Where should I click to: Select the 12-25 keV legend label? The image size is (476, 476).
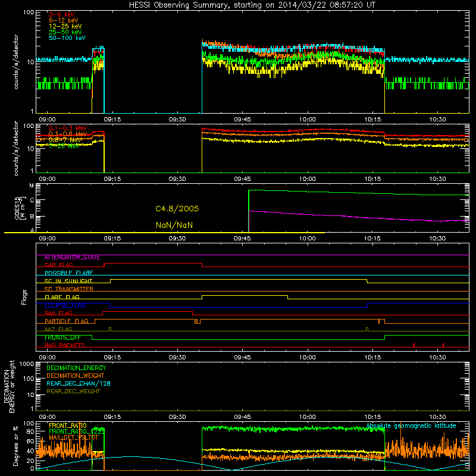click(65, 26)
